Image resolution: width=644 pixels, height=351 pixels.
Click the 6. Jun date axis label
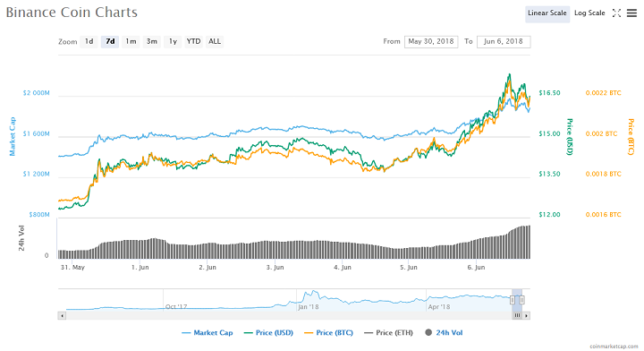pyautogui.click(x=476, y=267)
